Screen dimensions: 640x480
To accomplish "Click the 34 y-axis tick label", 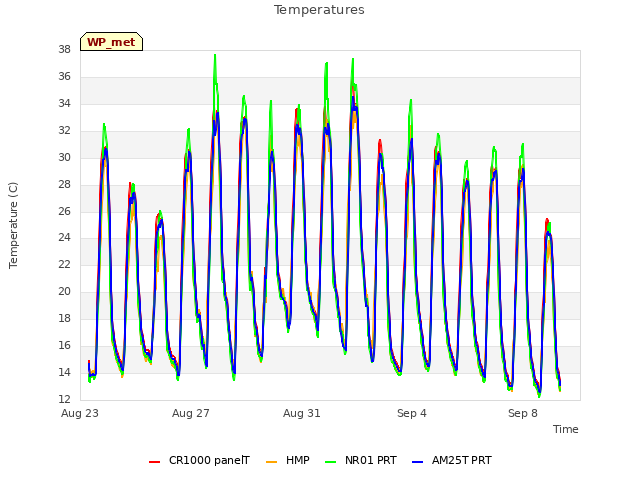I will (x=64, y=104).
